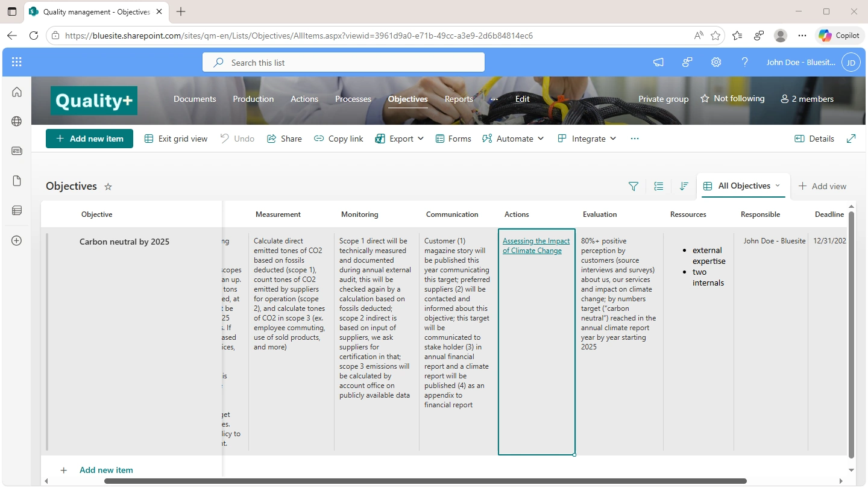868x488 pixels.
Task: Click the sort icon near All Objectives
Action: (684, 186)
